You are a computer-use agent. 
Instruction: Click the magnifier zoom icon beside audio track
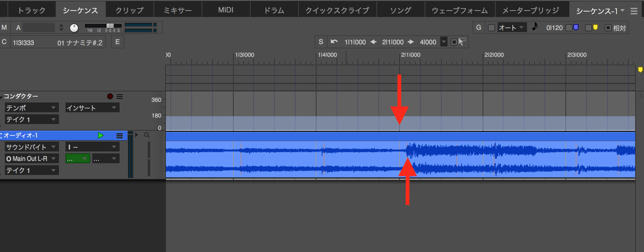tap(147, 135)
